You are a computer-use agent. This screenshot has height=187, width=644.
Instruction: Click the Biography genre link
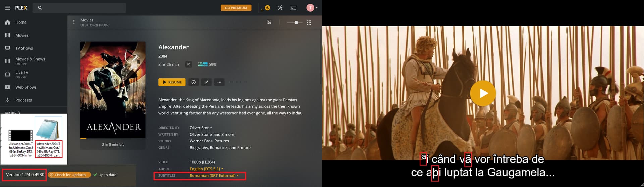(199, 148)
